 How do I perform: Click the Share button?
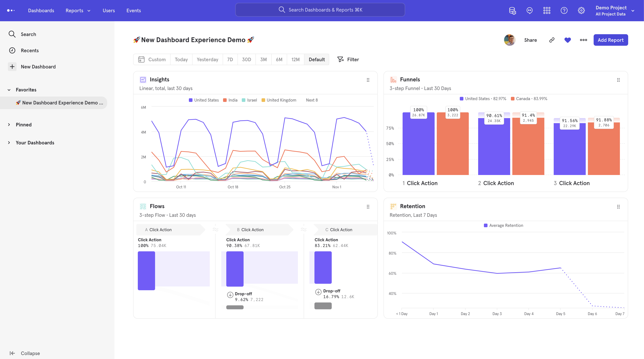point(530,40)
